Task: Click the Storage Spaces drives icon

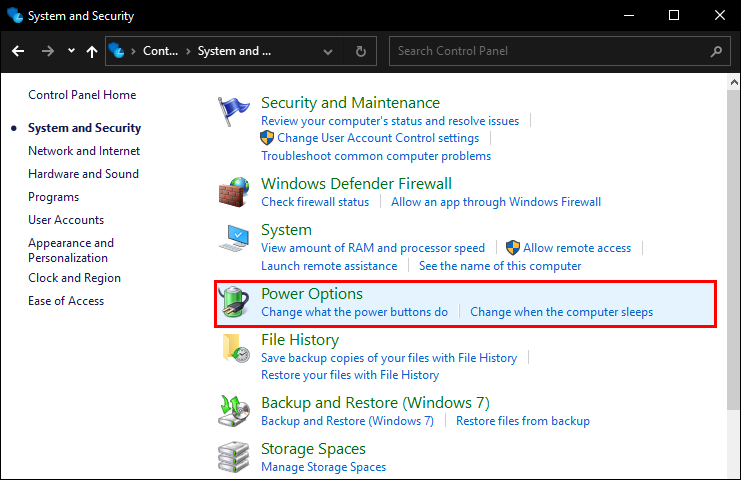Action: click(234, 457)
